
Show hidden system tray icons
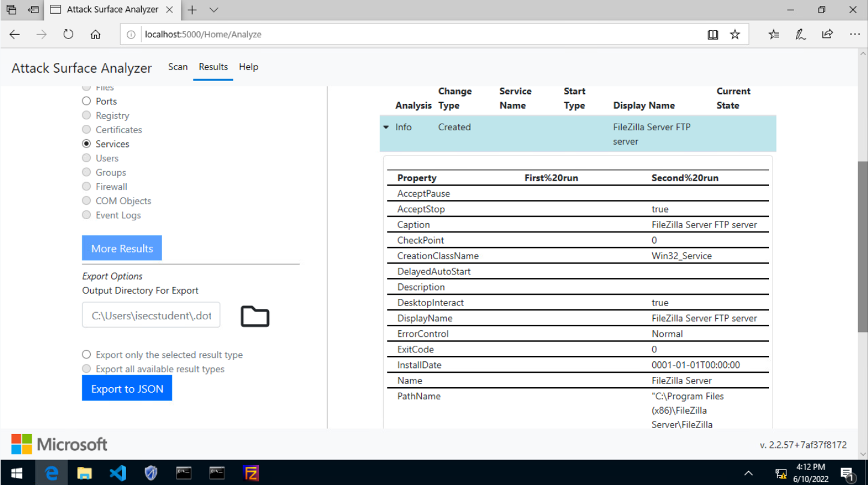tap(748, 473)
